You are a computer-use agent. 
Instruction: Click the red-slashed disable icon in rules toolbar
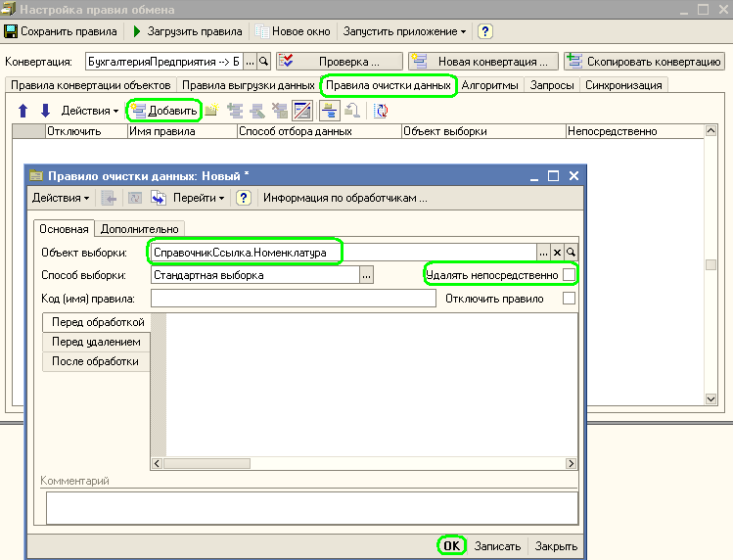tap(302, 111)
